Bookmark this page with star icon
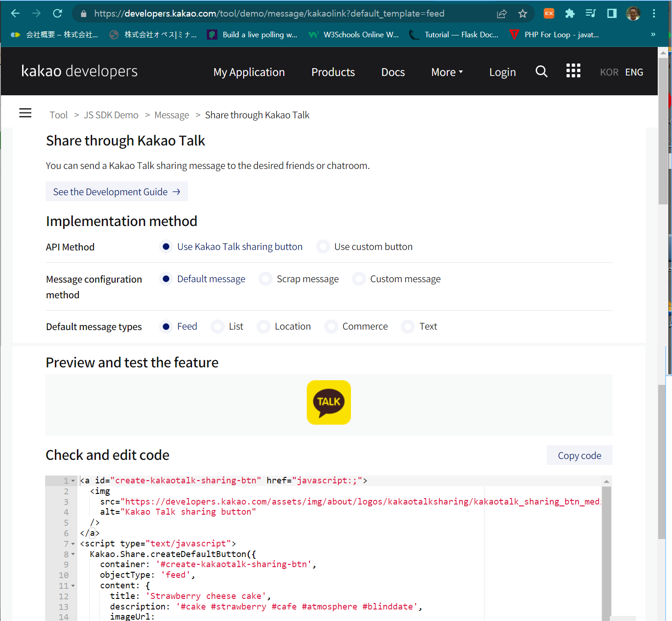 522,14
